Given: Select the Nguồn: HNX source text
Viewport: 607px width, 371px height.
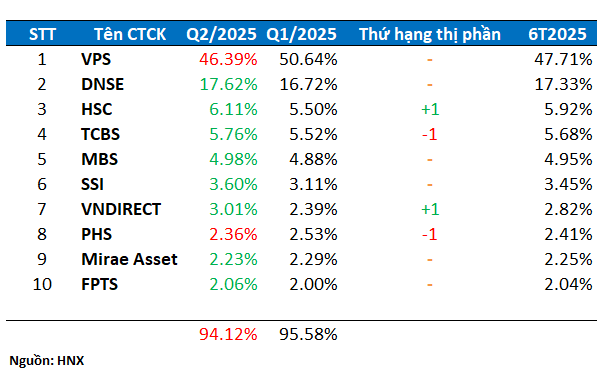Looking at the screenshot, I should coord(47,361).
